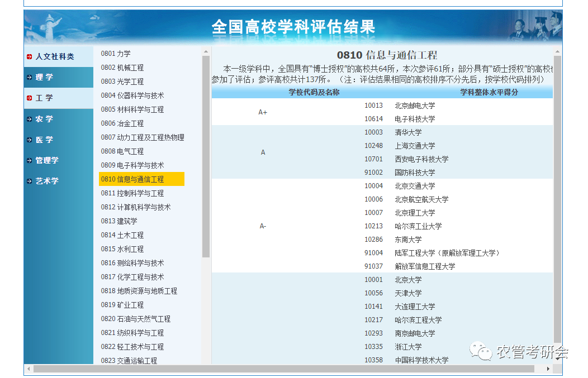Click the arrow icon beside 艺术学
This screenshot has width=588, height=378.
pyautogui.click(x=29, y=181)
